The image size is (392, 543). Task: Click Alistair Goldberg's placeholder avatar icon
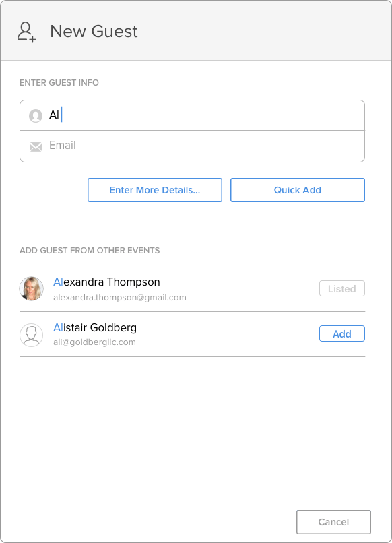pos(31,335)
